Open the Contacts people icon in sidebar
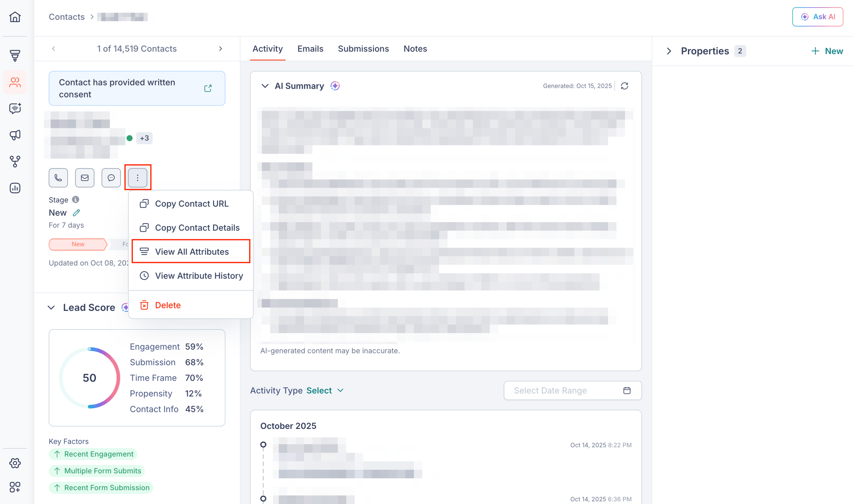Viewport: 853px width, 504px height. [x=15, y=82]
